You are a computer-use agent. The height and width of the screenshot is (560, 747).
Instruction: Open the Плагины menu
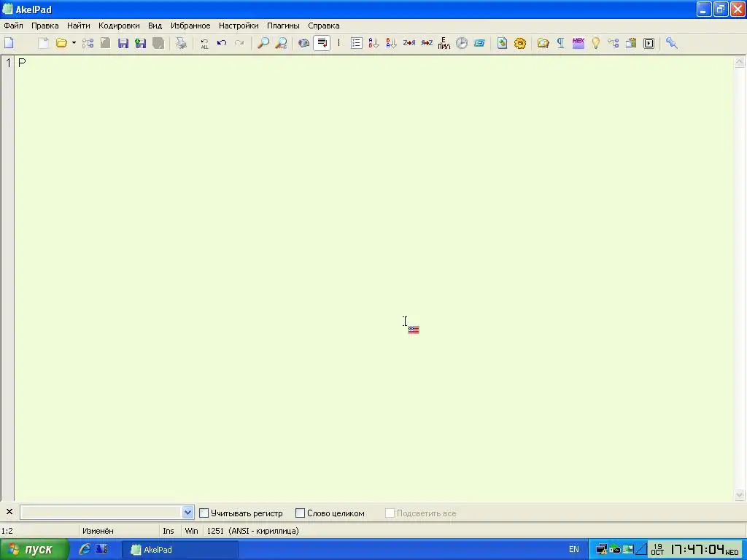(x=283, y=26)
